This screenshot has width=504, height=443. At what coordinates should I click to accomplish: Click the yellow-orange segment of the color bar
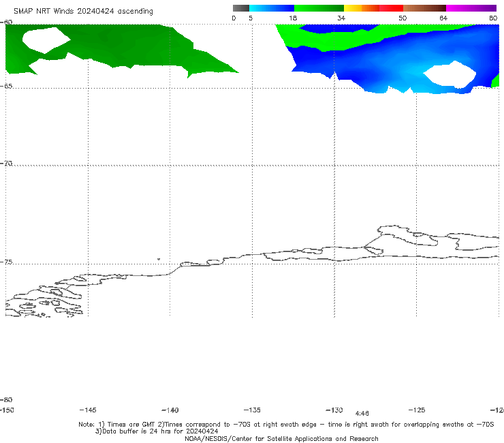pyautogui.click(x=361, y=8)
